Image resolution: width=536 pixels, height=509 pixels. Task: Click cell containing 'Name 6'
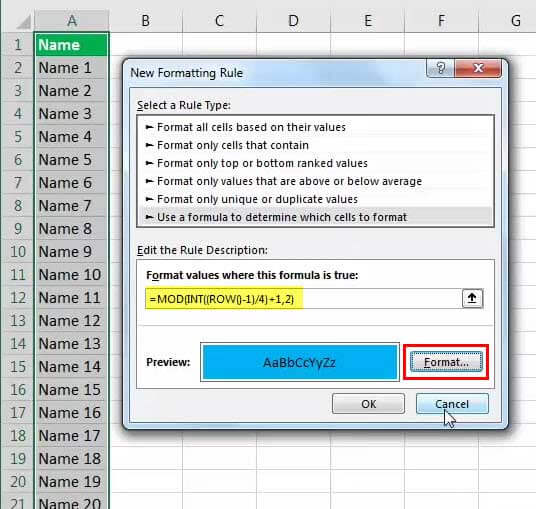tap(72, 183)
